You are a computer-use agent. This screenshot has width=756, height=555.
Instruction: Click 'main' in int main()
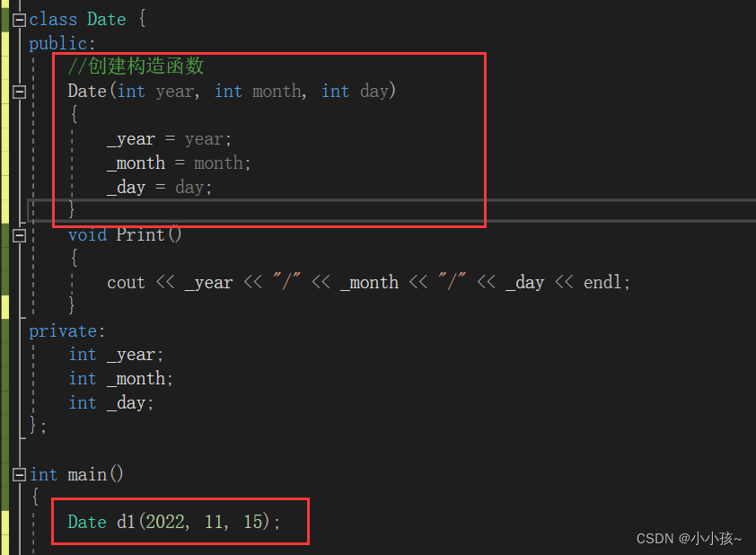87,475
